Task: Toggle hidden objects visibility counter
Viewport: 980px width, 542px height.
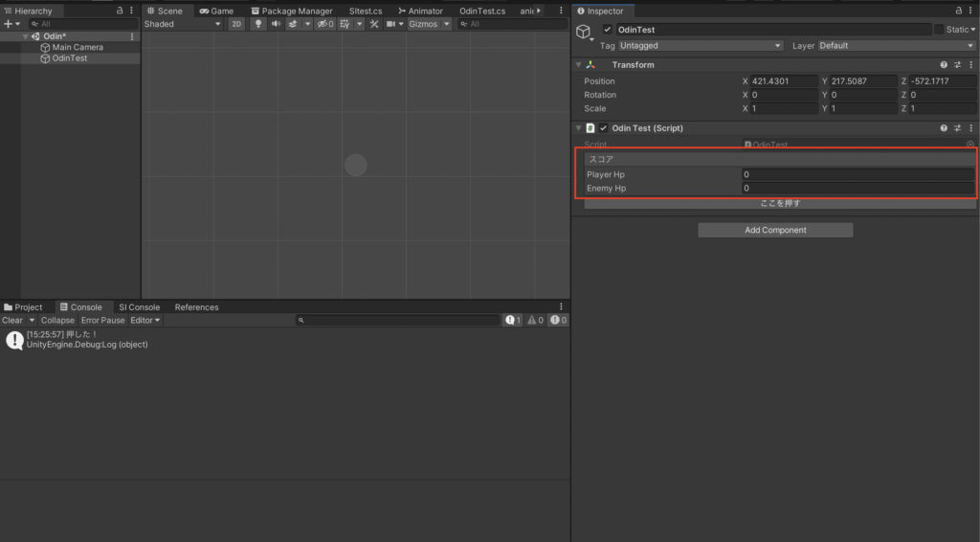Action: (325, 24)
